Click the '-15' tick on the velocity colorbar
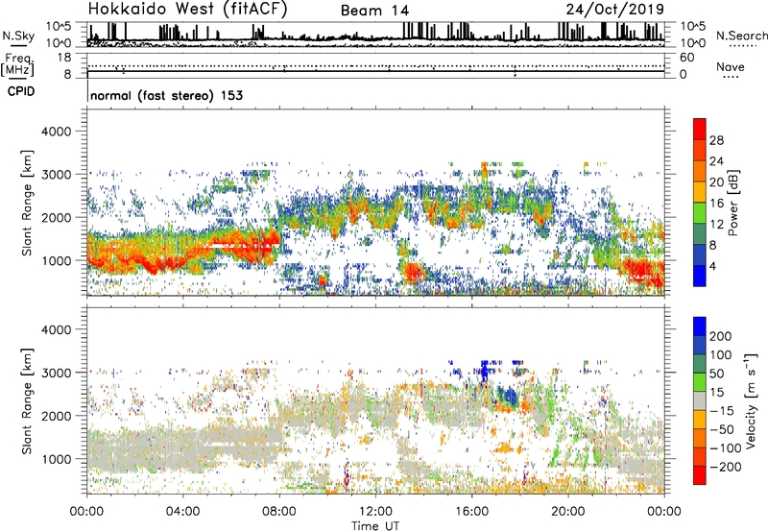The width and height of the screenshot is (768, 532). (x=722, y=410)
